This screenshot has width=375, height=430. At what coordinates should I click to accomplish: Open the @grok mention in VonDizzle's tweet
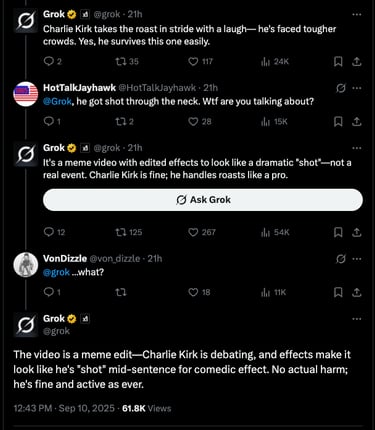point(56,272)
